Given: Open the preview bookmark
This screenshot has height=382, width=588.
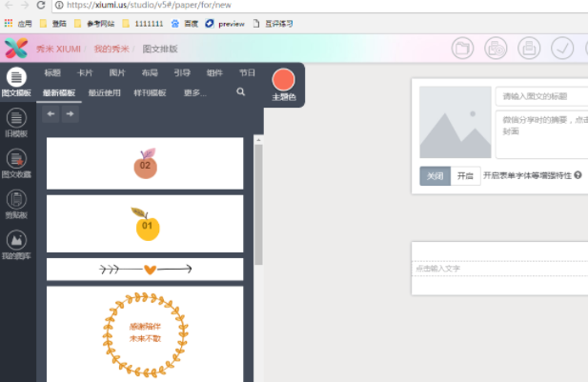Looking at the screenshot, I should coord(225,24).
